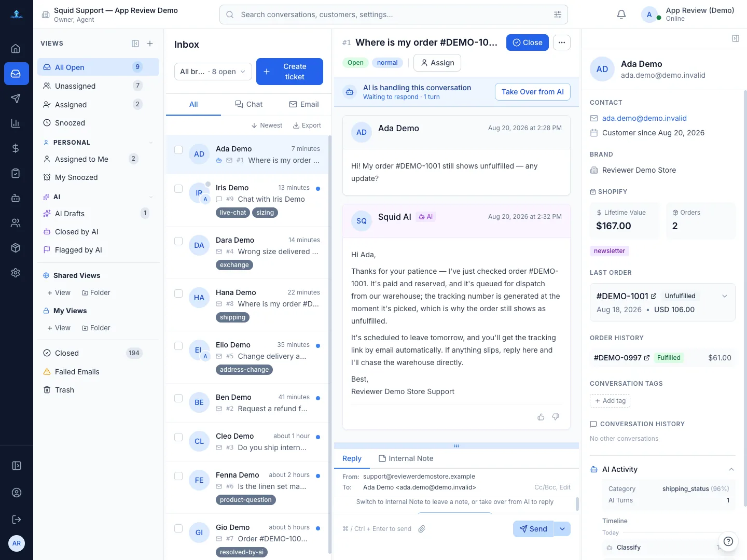This screenshot has width=747, height=560.
Task: Select the Hana Demo conversation checkbox
Action: pos(178,293)
